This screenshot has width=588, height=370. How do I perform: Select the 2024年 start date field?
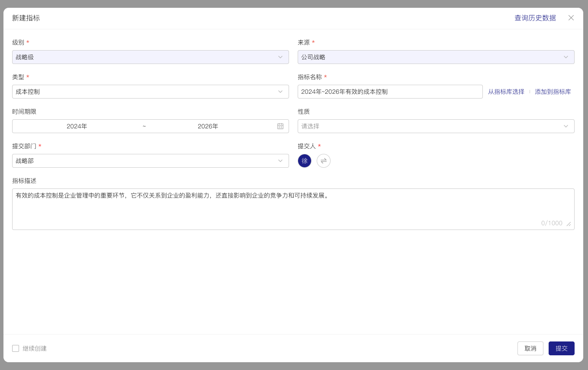(x=77, y=126)
